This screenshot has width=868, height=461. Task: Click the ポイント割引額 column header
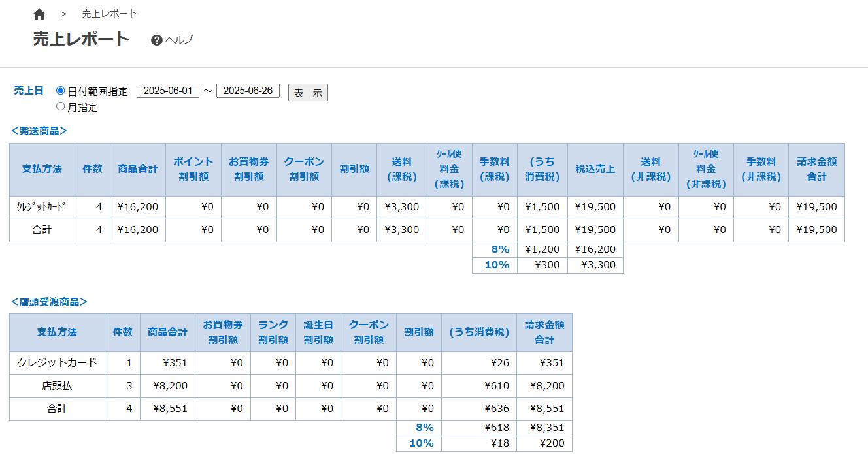[193, 169]
